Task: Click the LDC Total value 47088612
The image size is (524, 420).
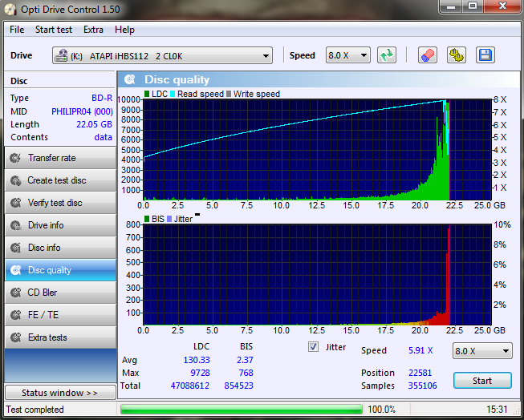Action: (190, 386)
